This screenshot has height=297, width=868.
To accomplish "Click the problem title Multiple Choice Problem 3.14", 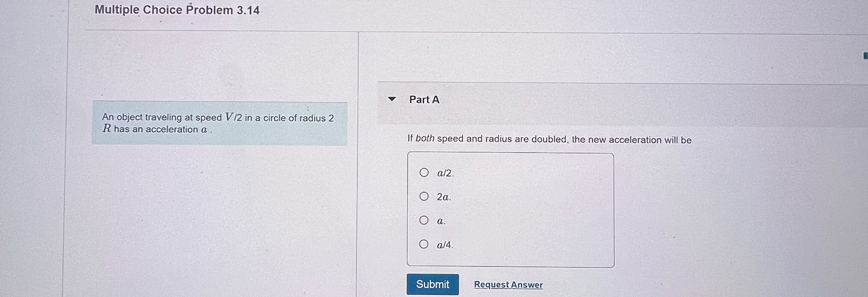I will pyautogui.click(x=177, y=9).
